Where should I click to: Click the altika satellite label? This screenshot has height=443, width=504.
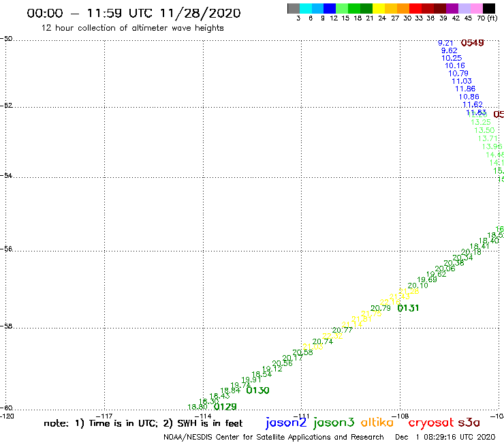coord(377,423)
